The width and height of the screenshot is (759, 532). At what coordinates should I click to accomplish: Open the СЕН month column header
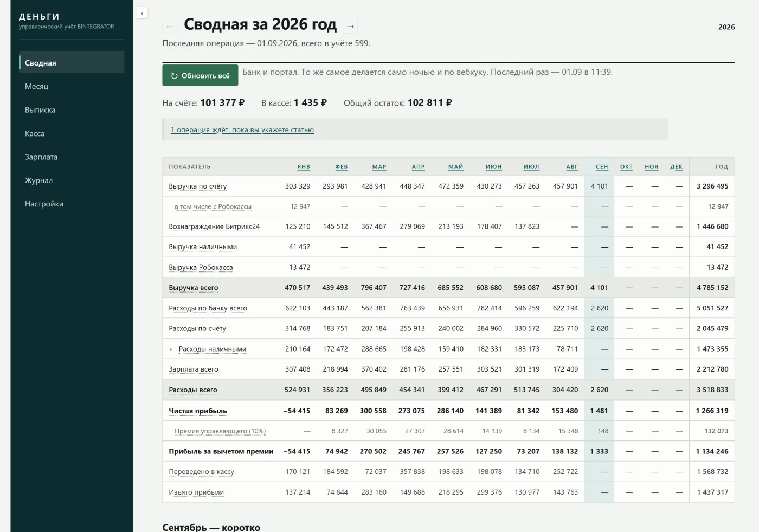click(x=602, y=167)
